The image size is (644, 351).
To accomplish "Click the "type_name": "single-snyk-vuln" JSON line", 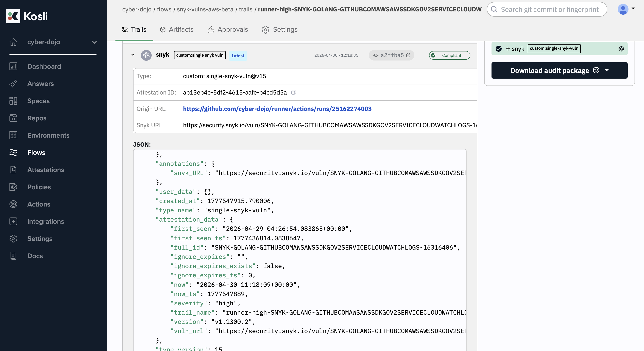I will pos(215,210).
